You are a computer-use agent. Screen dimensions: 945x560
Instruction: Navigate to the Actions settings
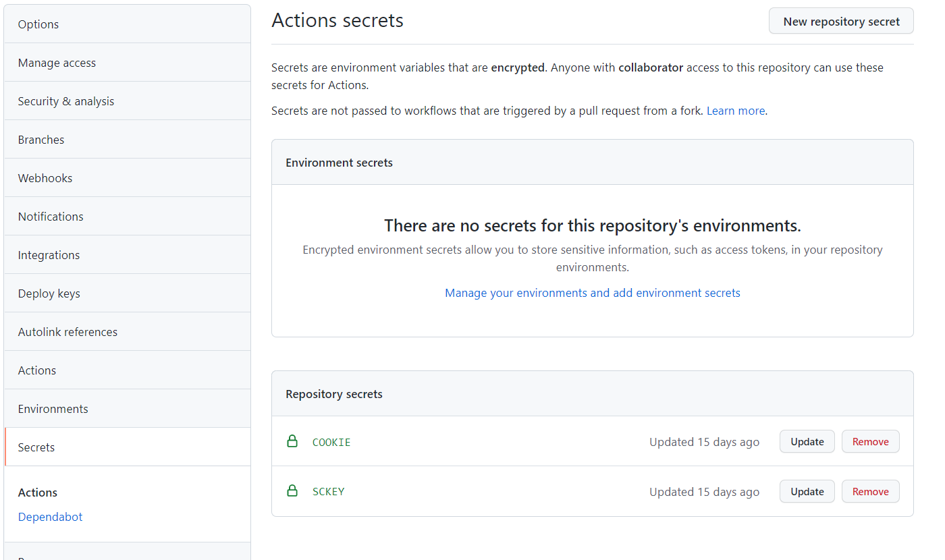(36, 370)
